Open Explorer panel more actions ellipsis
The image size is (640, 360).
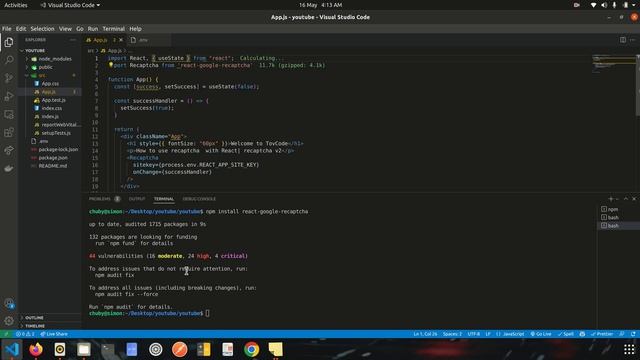pyautogui.click(x=73, y=40)
